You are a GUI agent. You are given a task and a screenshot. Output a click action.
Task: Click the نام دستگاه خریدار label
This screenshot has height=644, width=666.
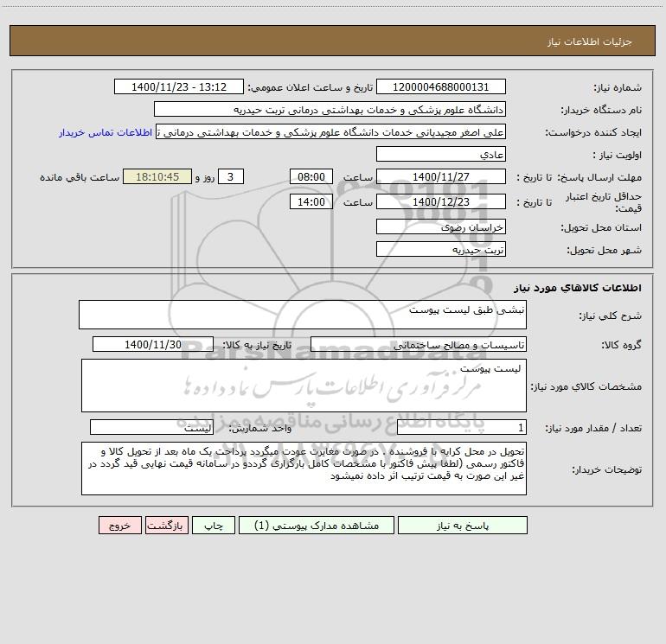601,111
